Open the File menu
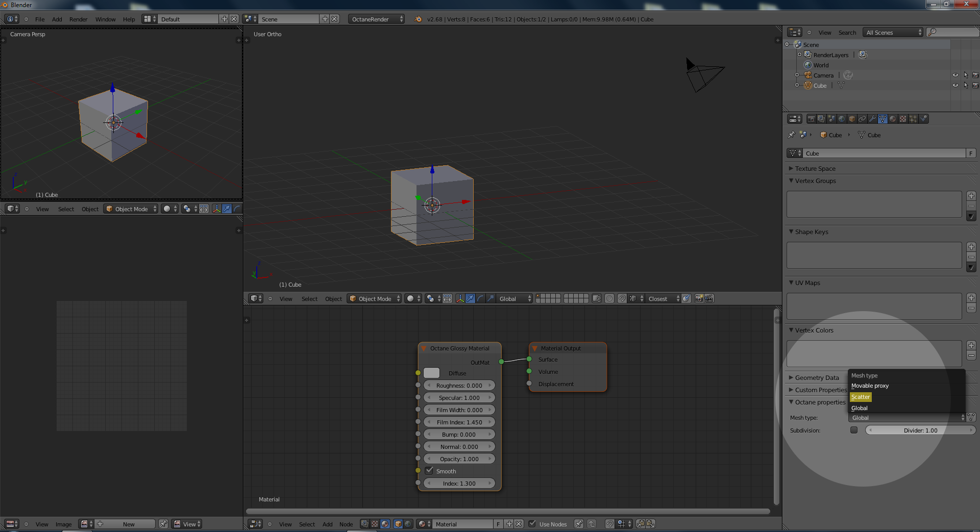980x532 pixels. [x=40, y=19]
